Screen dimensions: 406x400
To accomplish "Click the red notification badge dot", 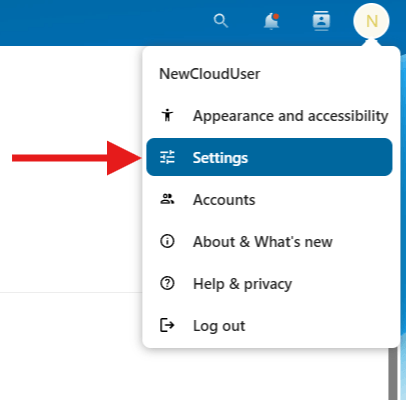I will pyautogui.click(x=276, y=16).
